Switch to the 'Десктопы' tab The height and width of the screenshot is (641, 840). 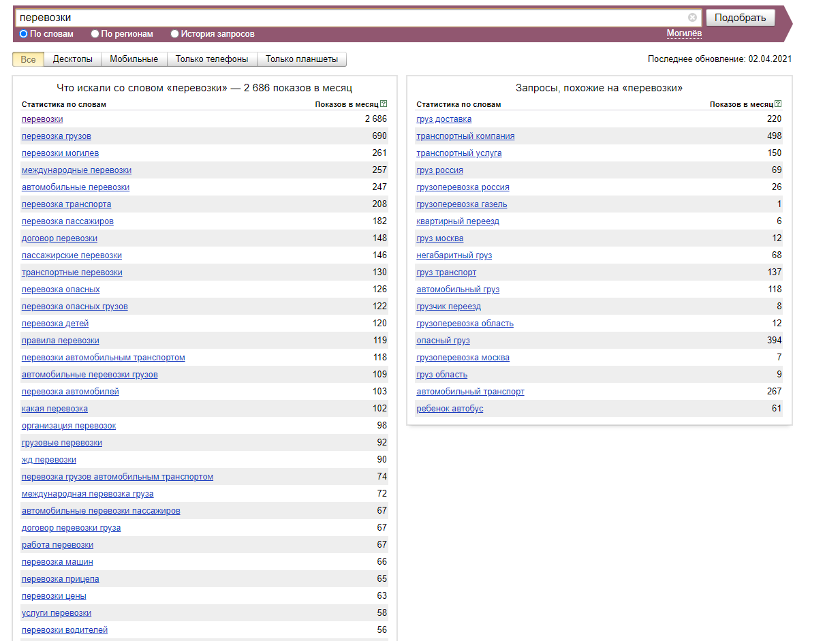tap(73, 59)
